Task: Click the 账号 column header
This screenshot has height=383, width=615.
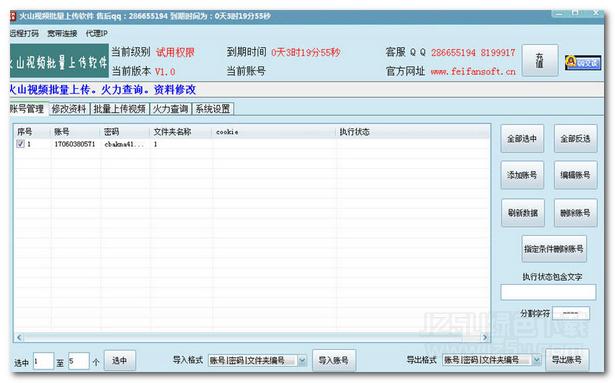Action: pos(76,132)
